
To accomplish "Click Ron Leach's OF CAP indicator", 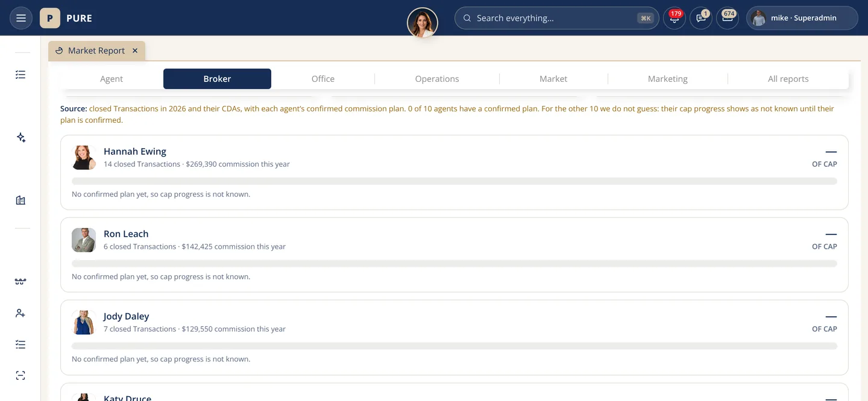I will 825,241.
